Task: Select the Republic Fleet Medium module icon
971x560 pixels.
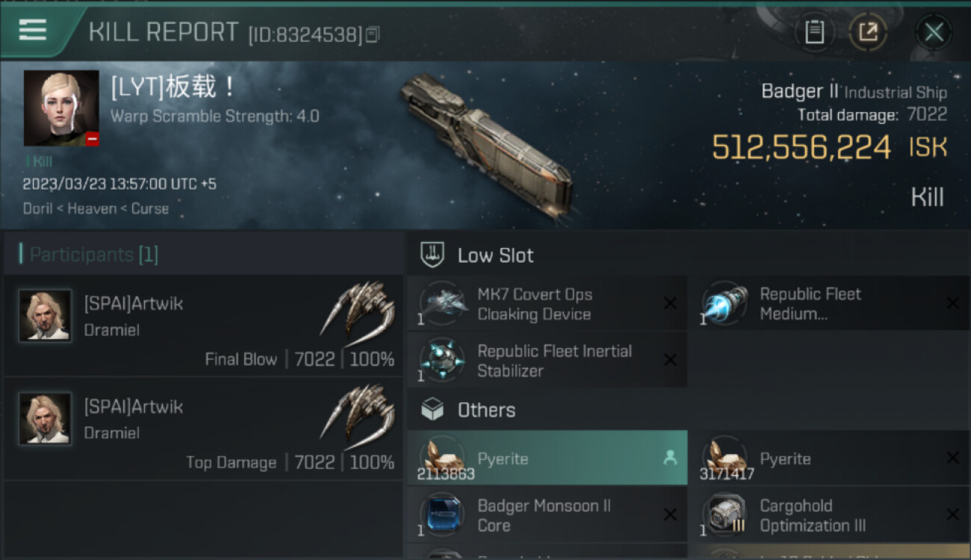Action: point(725,304)
